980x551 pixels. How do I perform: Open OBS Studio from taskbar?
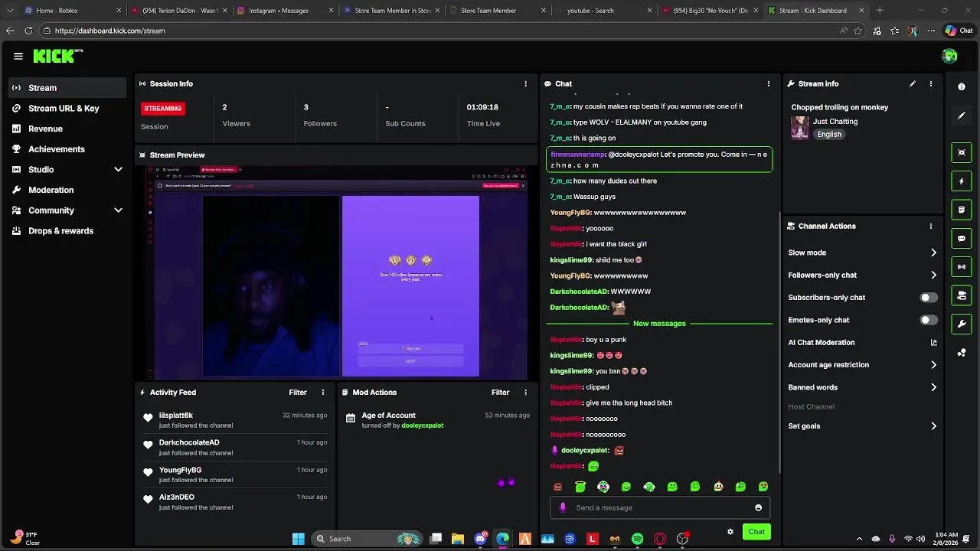(x=682, y=539)
